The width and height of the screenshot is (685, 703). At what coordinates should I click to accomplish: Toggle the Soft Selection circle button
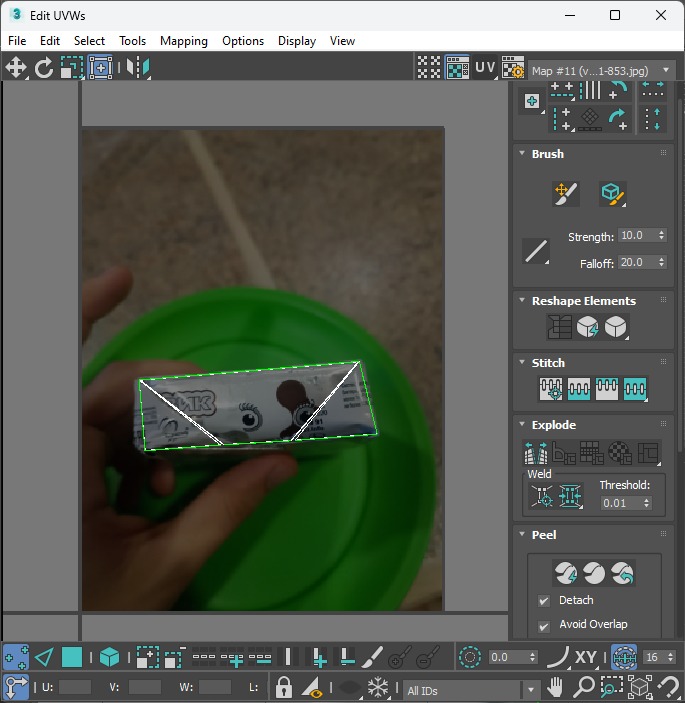click(470, 657)
